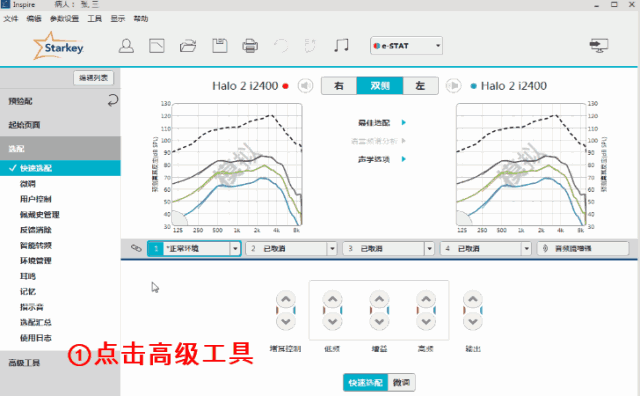640x396 pixels.
Task: Open the remote display monitor icon
Action: tap(599, 45)
